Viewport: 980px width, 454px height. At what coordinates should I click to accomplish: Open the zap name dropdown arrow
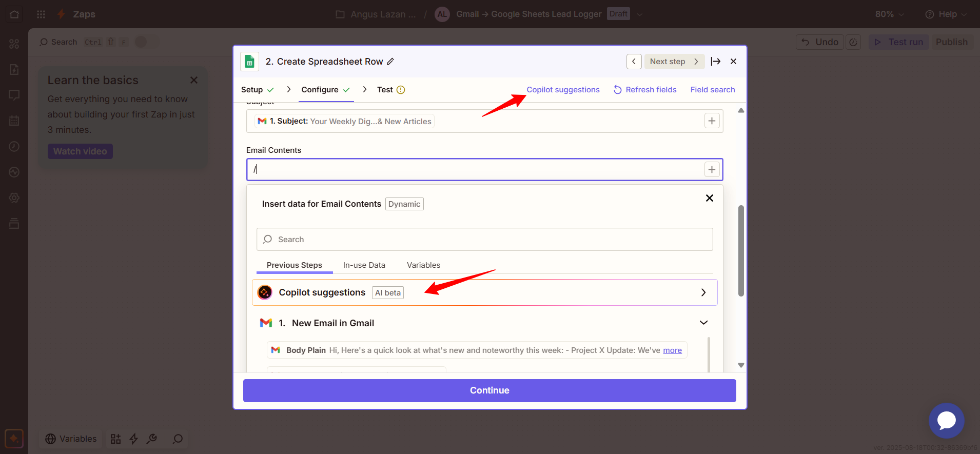(639, 14)
